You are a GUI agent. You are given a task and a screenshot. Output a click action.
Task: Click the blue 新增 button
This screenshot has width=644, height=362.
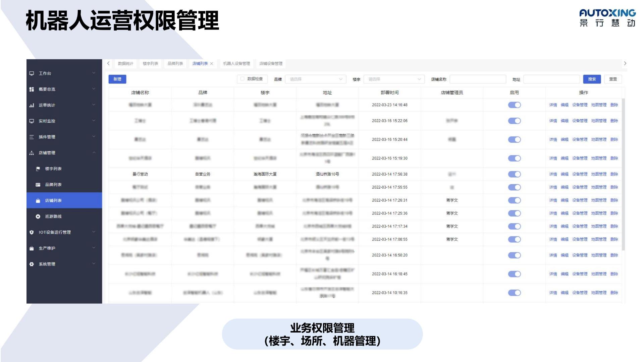coord(117,79)
